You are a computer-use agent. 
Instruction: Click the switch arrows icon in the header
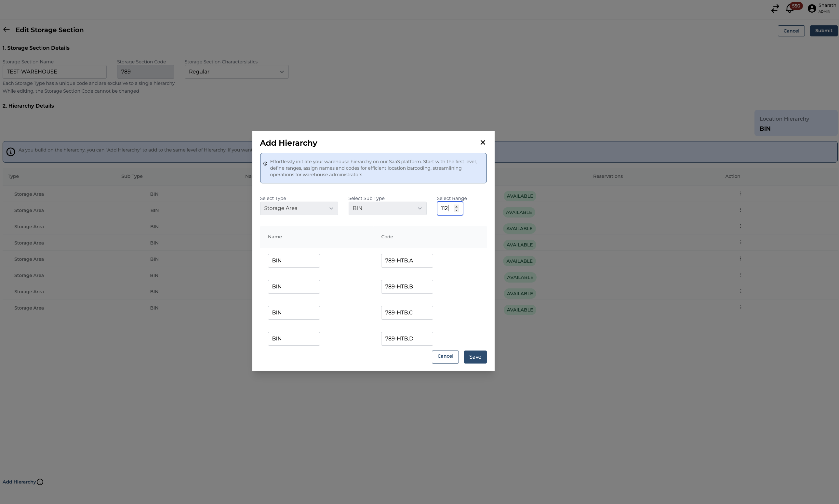point(775,9)
